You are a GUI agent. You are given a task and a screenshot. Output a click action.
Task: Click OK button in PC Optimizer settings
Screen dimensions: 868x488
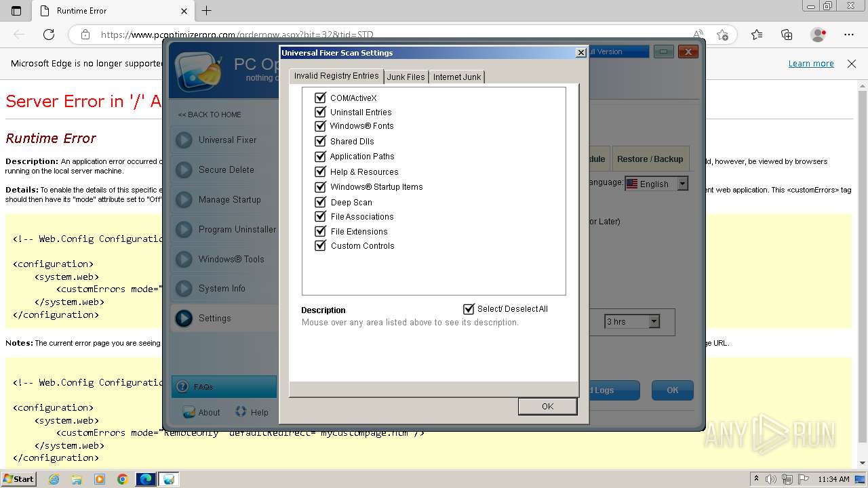pos(673,390)
